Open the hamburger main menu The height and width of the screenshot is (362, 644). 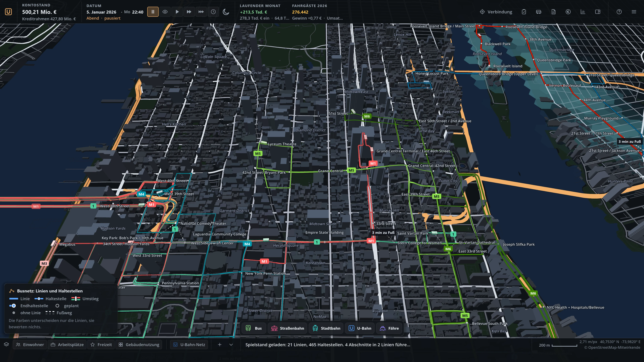pyautogui.click(x=634, y=12)
